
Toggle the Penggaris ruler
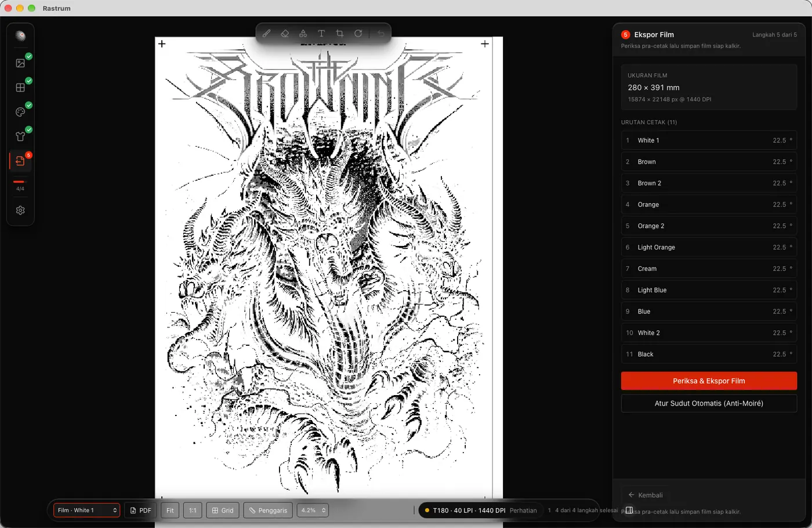pos(268,511)
